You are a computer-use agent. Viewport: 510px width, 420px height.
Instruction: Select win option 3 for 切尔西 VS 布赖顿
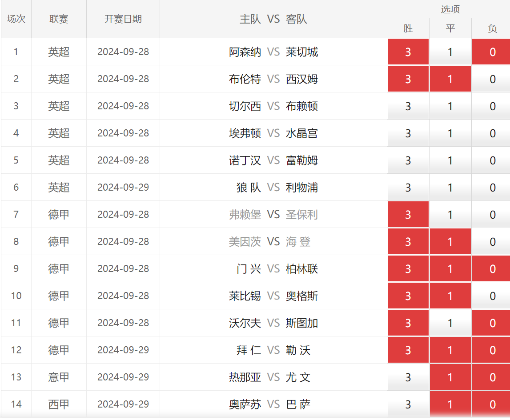(x=408, y=106)
